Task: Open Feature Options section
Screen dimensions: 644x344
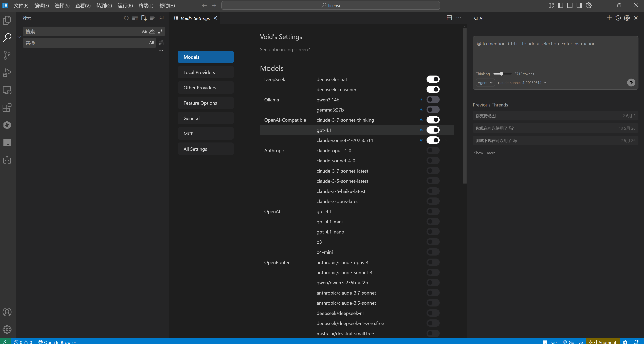Action: [x=206, y=103]
